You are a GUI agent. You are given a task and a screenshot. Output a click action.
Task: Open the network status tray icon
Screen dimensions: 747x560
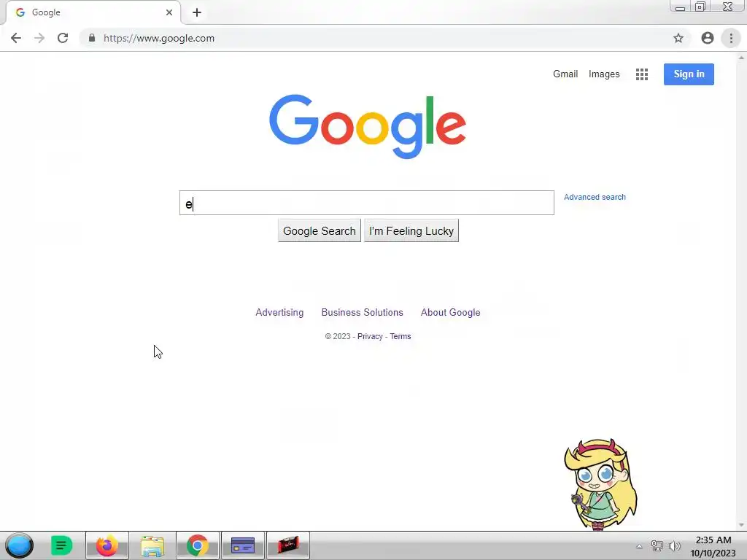[657, 546]
